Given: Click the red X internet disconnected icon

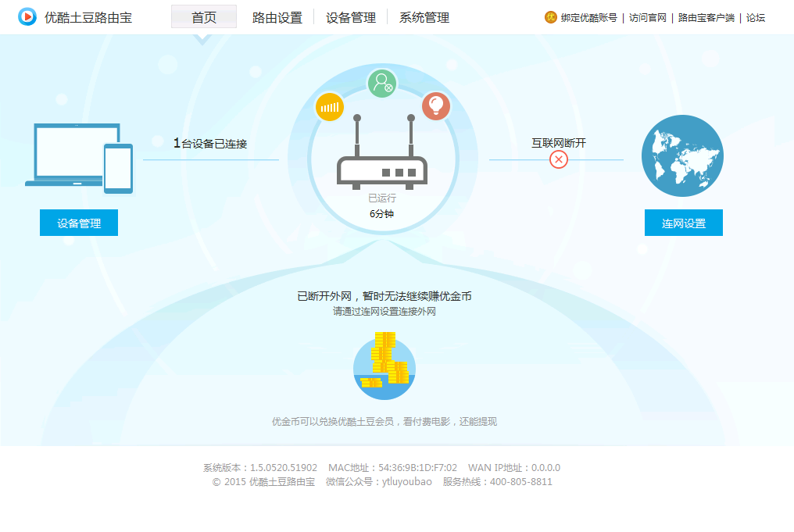Looking at the screenshot, I should pyautogui.click(x=559, y=160).
